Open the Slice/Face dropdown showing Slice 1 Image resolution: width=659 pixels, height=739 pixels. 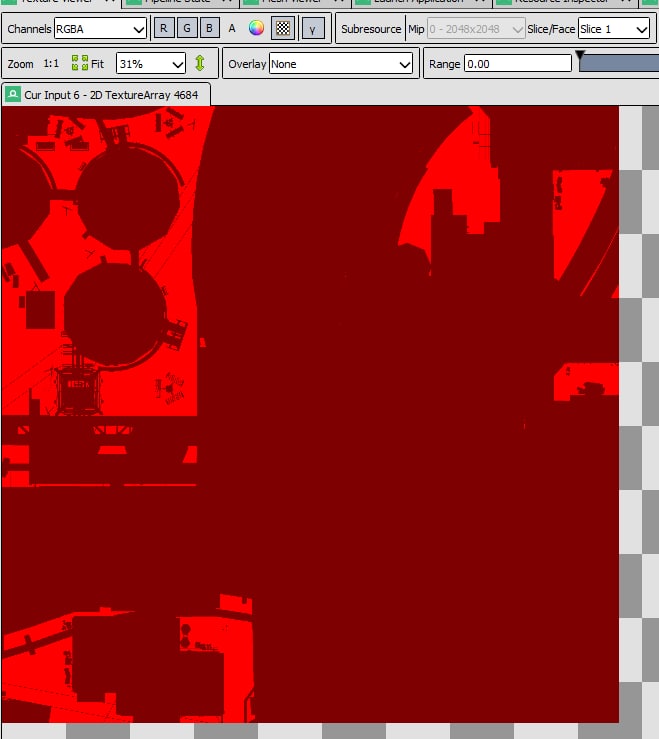pos(614,29)
